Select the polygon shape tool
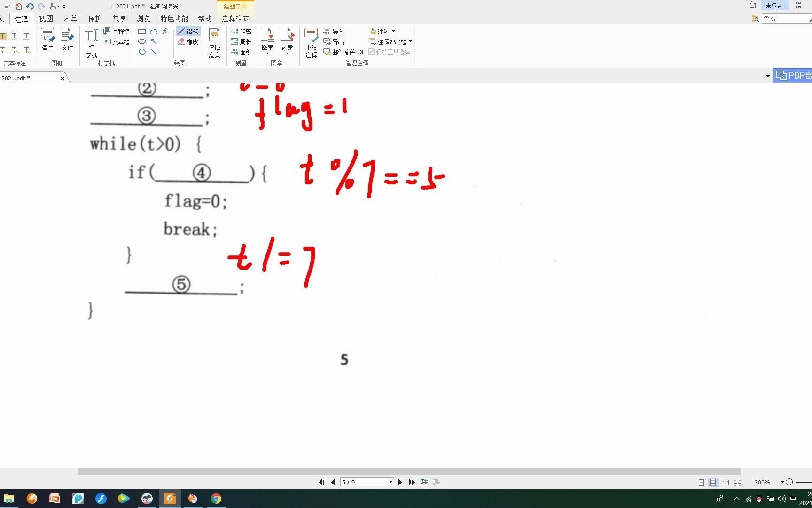The image size is (812, 508). tap(142, 52)
